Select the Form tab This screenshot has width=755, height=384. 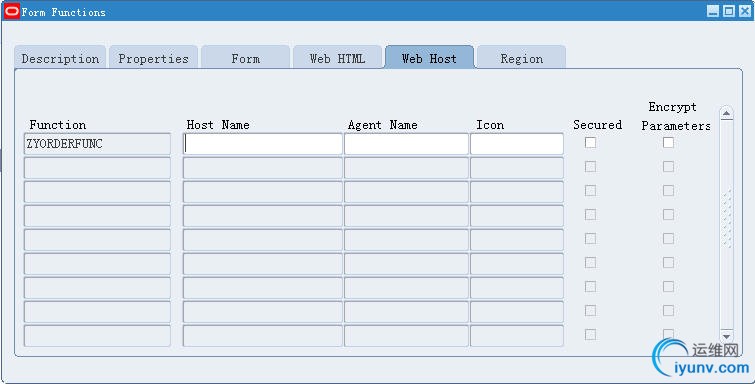pos(246,58)
